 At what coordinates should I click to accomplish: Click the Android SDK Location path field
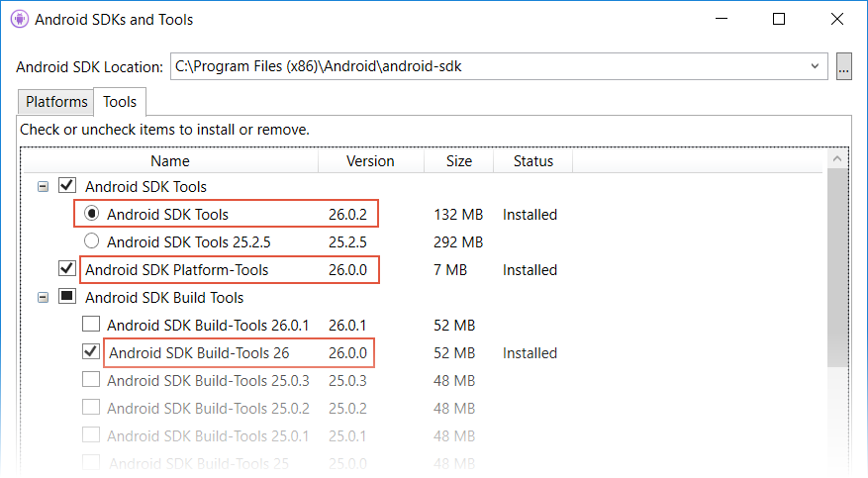tap(499, 66)
